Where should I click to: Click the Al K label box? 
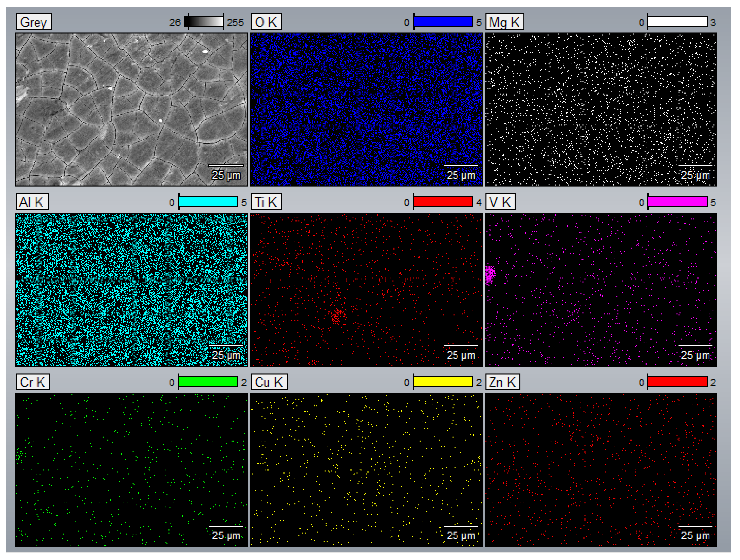pos(32,202)
